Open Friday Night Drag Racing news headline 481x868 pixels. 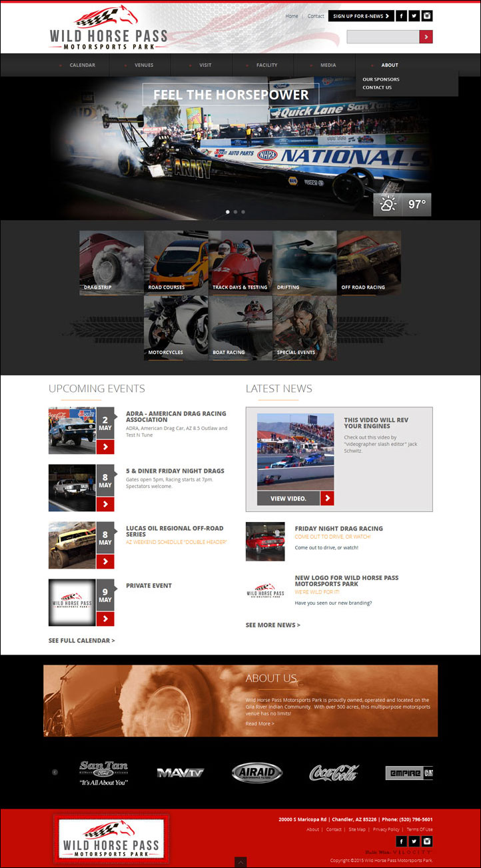pyautogui.click(x=339, y=529)
